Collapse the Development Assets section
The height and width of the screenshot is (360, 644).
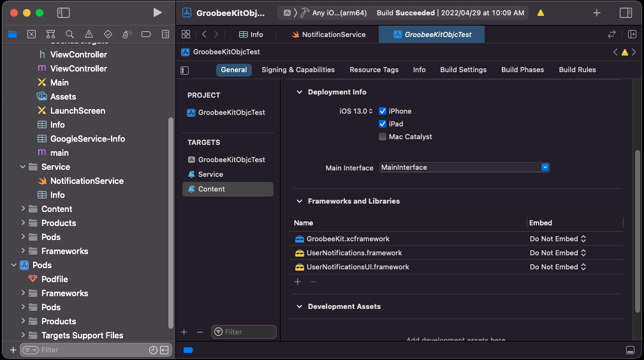pos(300,306)
